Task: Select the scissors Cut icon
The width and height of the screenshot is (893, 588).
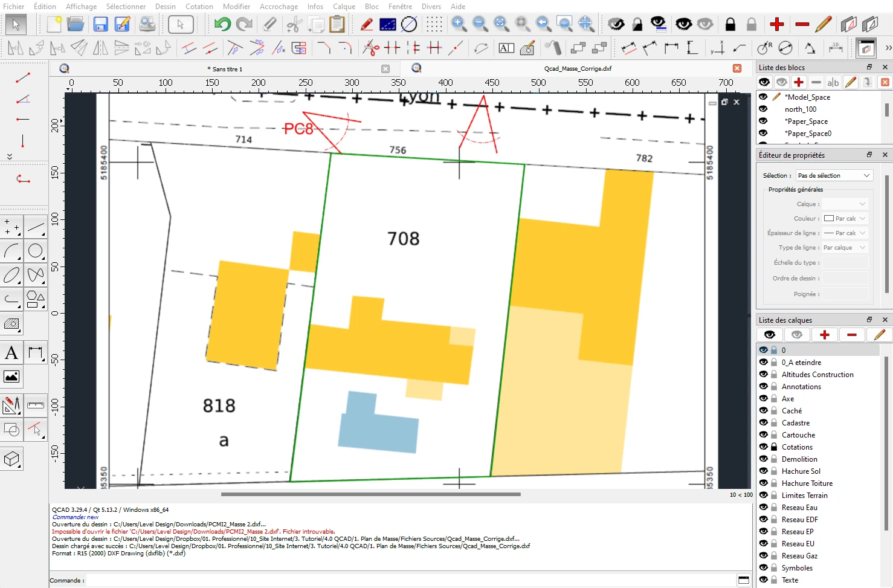Action: pos(294,24)
